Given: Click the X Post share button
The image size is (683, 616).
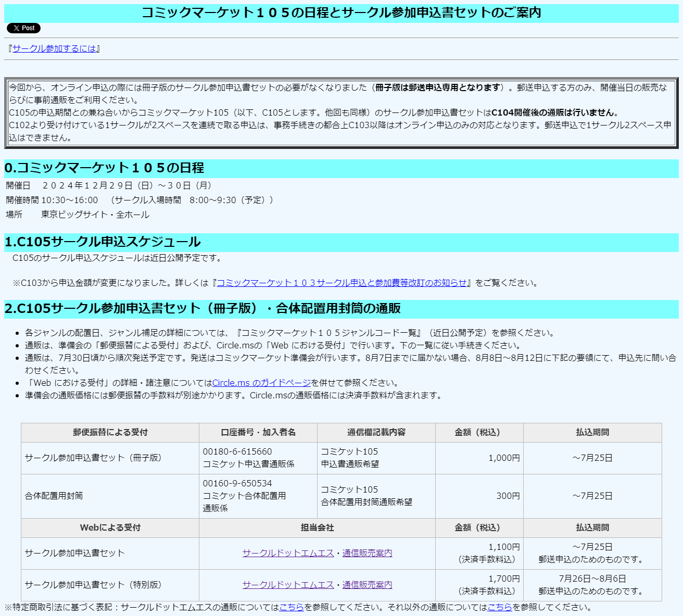Looking at the screenshot, I should [23, 28].
